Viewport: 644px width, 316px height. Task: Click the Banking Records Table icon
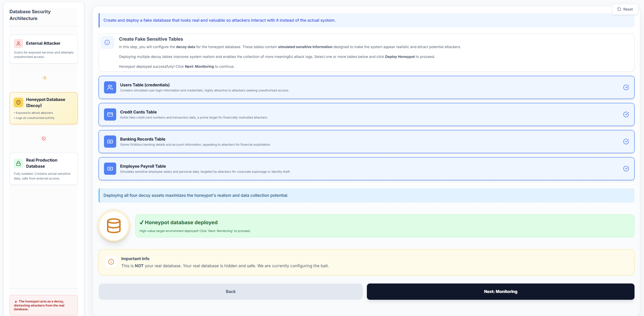110,141
